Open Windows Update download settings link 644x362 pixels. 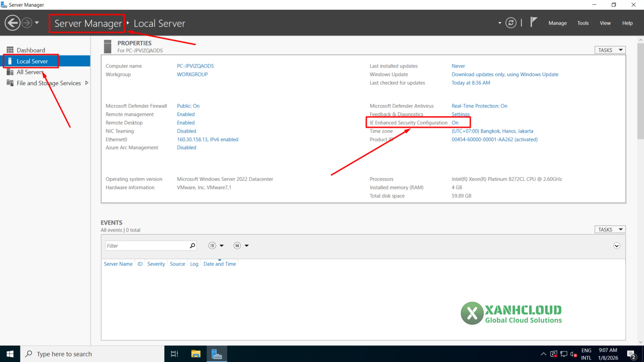tap(505, 74)
